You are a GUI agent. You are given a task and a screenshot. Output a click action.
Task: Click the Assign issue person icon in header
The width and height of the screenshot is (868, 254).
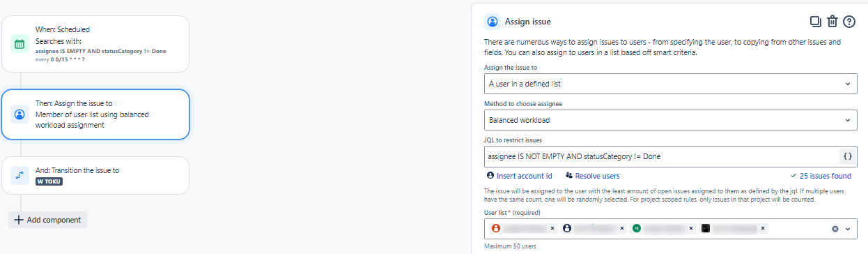tap(493, 22)
